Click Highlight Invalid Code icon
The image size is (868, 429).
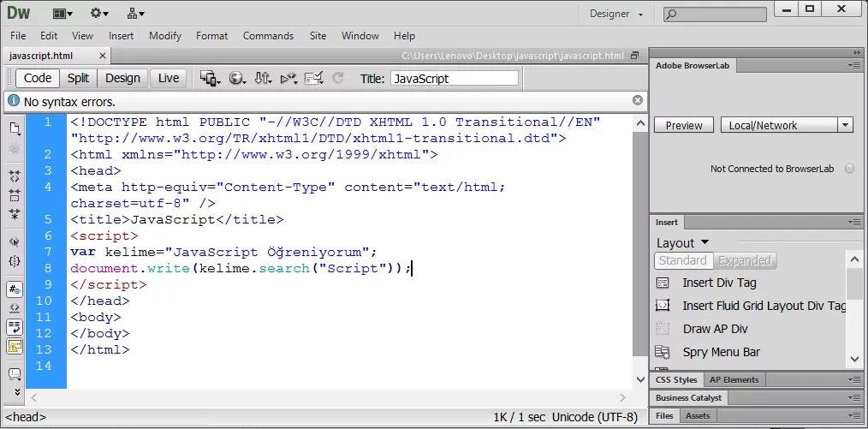click(15, 307)
